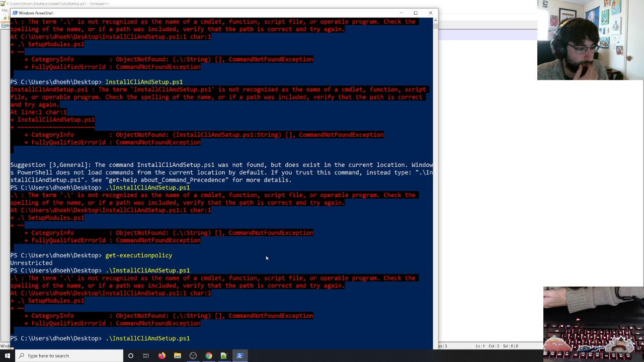Switch to Google Chrome on taskbar
This screenshot has width=644, height=362.
coord(208,355)
